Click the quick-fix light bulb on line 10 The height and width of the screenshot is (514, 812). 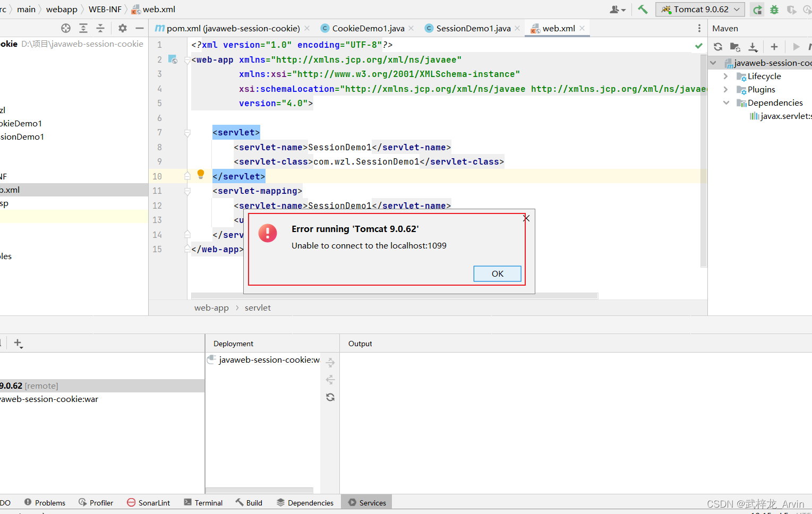pyautogui.click(x=201, y=174)
